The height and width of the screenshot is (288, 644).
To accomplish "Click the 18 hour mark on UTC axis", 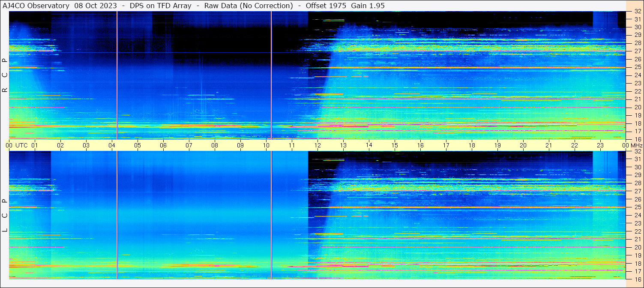I will coord(472,145).
